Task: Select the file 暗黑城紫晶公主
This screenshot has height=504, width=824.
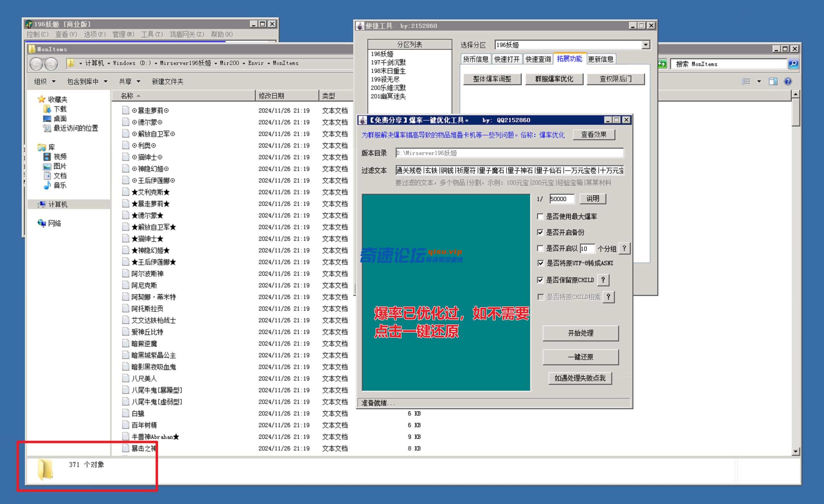Action: [153, 355]
